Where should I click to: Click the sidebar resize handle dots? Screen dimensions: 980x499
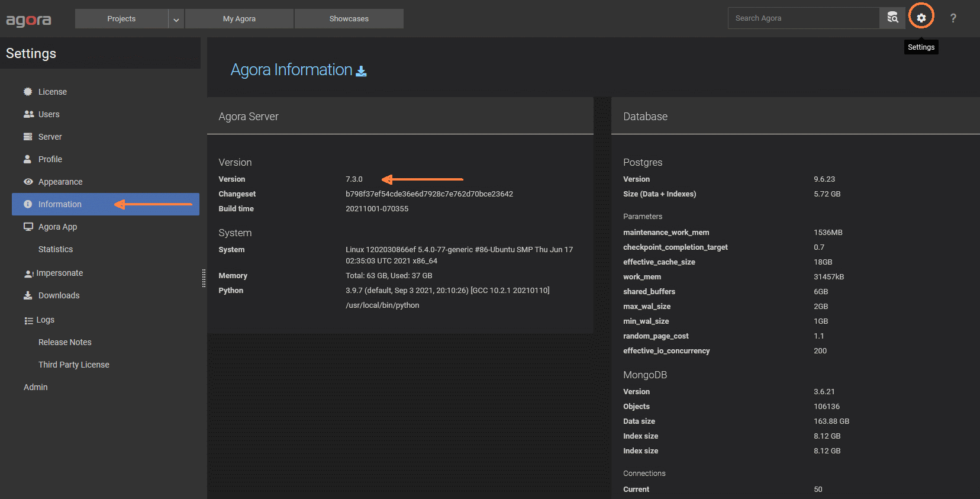pos(204,278)
